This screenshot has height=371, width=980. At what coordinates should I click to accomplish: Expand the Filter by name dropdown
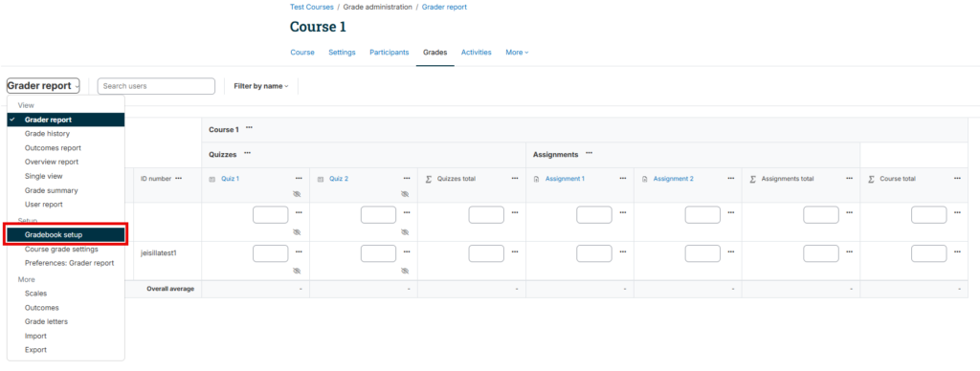click(x=261, y=86)
